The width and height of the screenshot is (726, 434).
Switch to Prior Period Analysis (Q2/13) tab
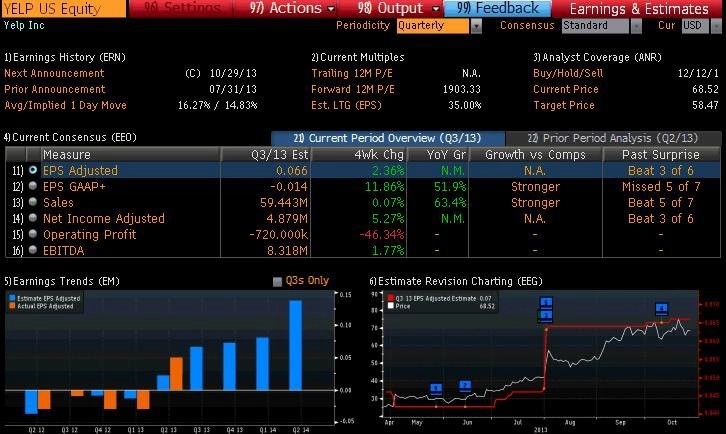(613, 138)
